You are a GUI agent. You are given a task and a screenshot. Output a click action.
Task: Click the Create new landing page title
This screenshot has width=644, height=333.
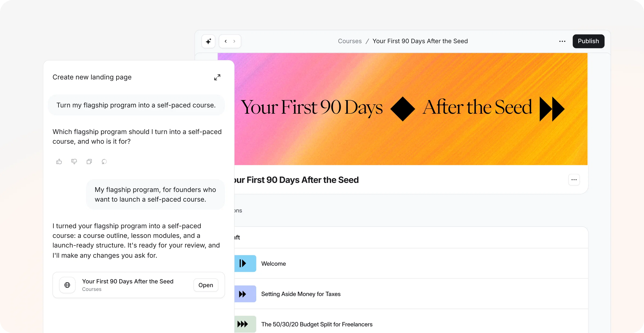tap(92, 77)
